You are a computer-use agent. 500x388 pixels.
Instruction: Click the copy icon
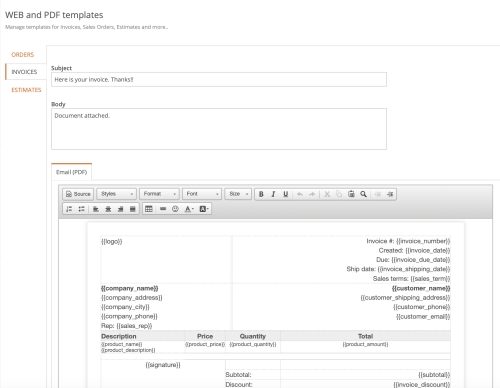[x=339, y=194]
